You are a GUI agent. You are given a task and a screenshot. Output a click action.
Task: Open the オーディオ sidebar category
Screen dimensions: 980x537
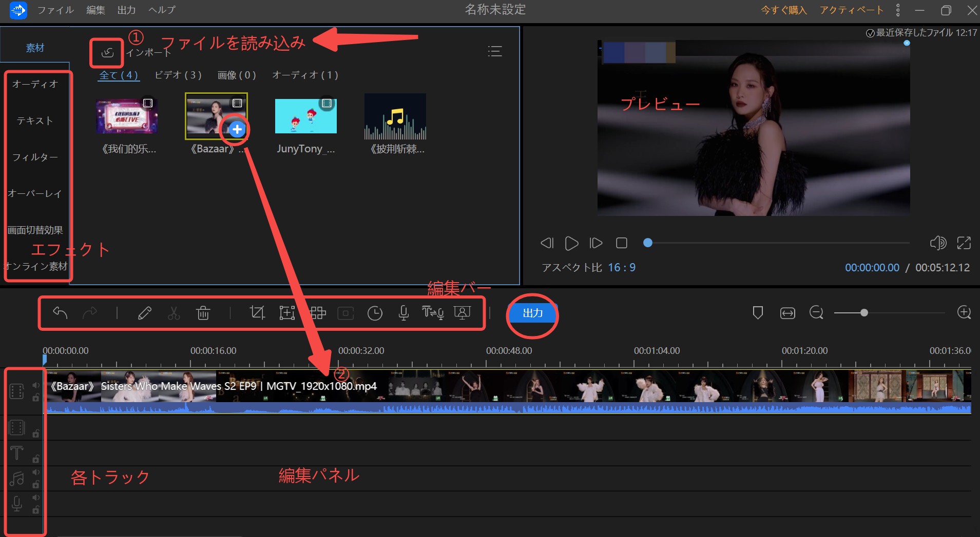coord(35,84)
